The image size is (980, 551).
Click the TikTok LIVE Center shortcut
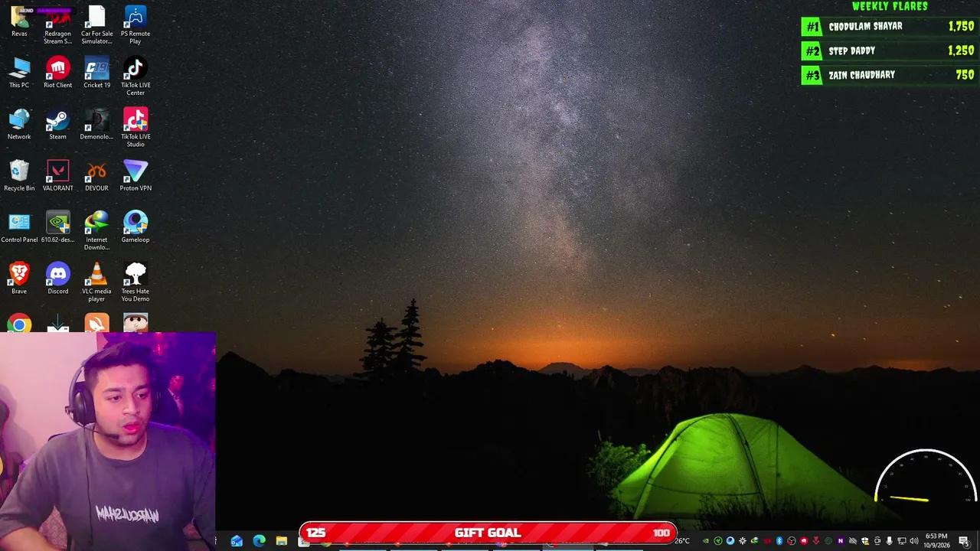tap(136, 77)
